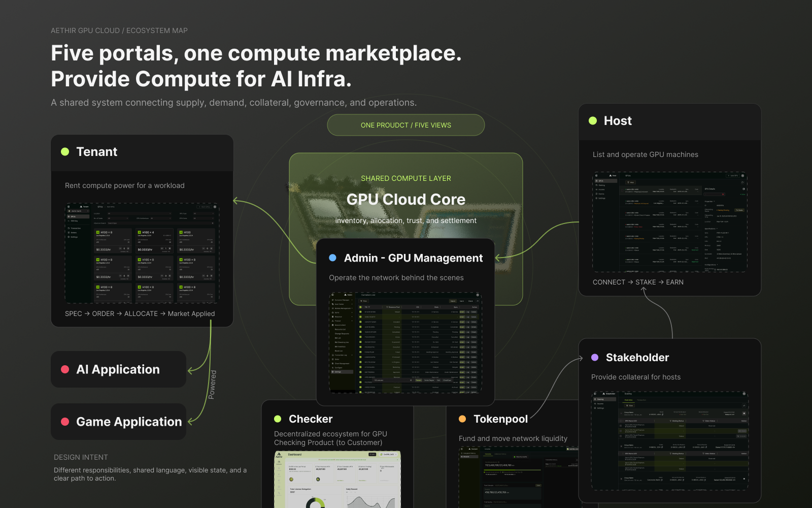Click 'Fund and move network liquidity' text

click(x=513, y=438)
